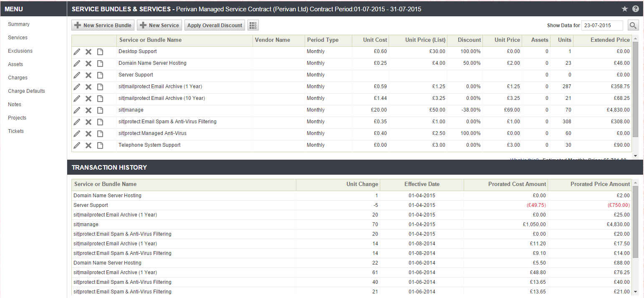Edit sit|mailprotect Email Archive (1 Year) service
This screenshot has width=644, height=298.
click(77, 87)
